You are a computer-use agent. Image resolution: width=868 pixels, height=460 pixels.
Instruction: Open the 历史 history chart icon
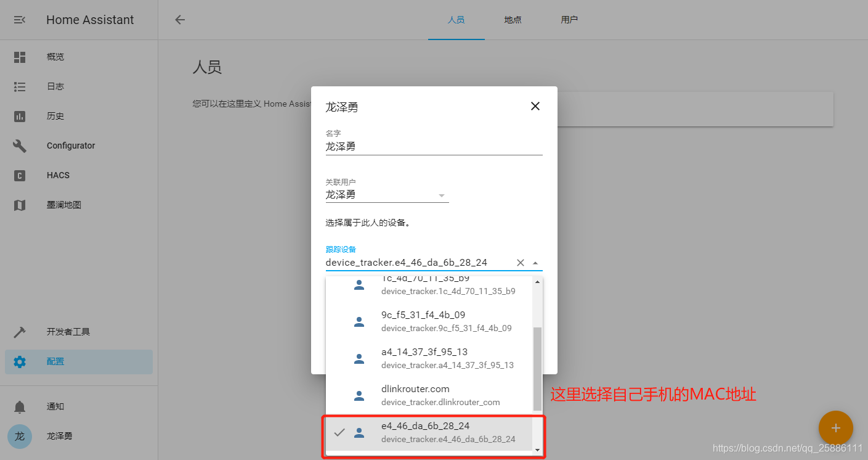click(x=20, y=116)
